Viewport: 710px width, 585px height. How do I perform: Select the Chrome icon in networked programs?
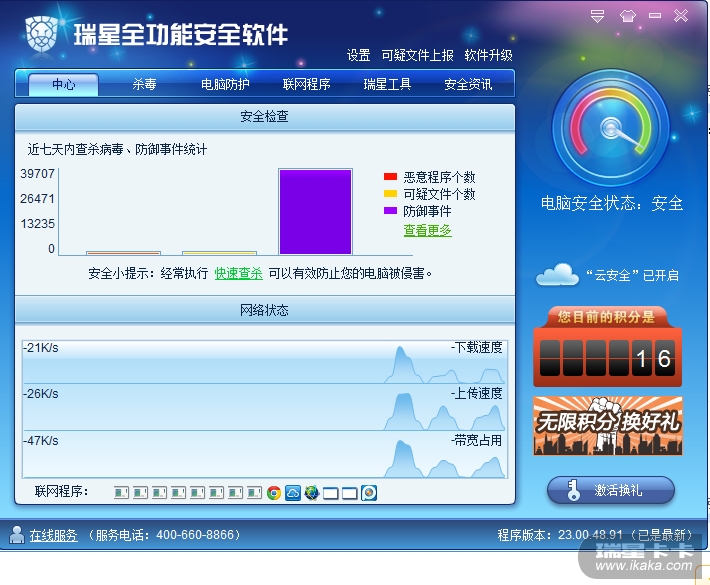coord(274,493)
